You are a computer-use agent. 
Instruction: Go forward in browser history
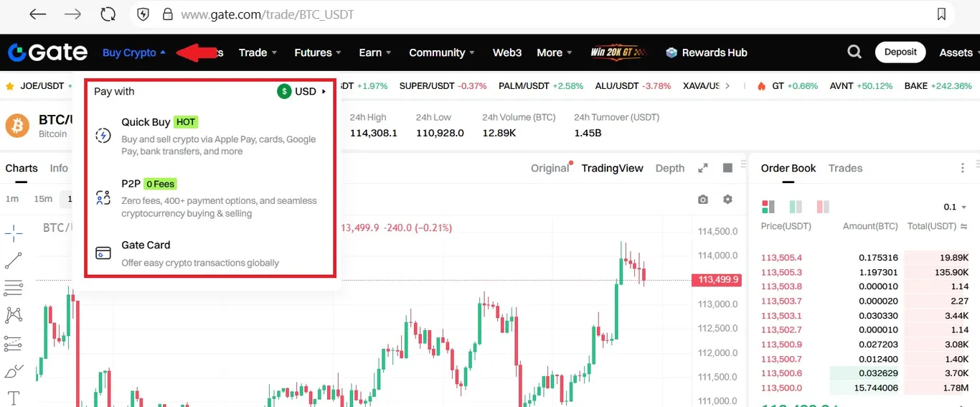click(x=72, y=14)
